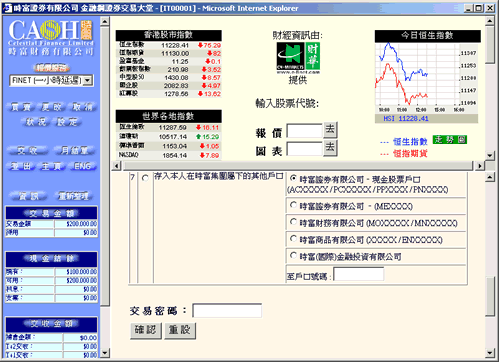Choose the 時富商品有限公司 radio option

(x=293, y=239)
